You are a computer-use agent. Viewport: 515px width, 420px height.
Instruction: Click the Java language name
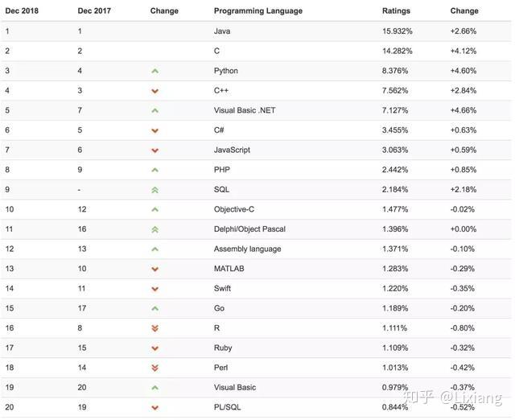pyautogui.click(x=222, y=31)
